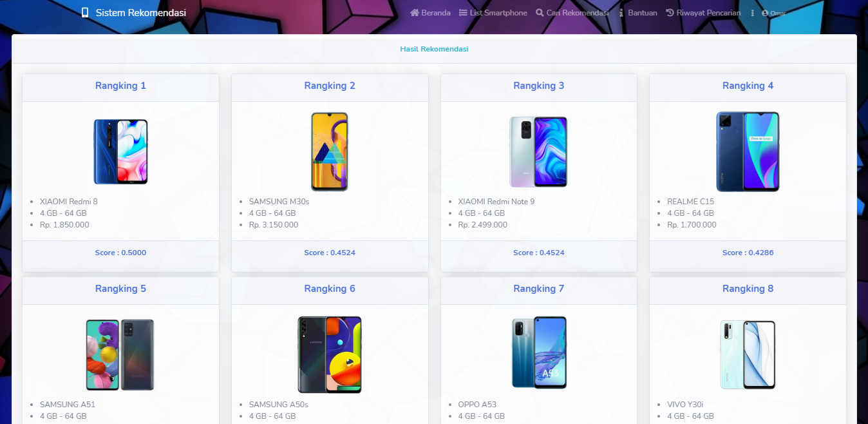Click the Rangking 6 card header
The image size is (868, 424).
click(x=330, y=289)
